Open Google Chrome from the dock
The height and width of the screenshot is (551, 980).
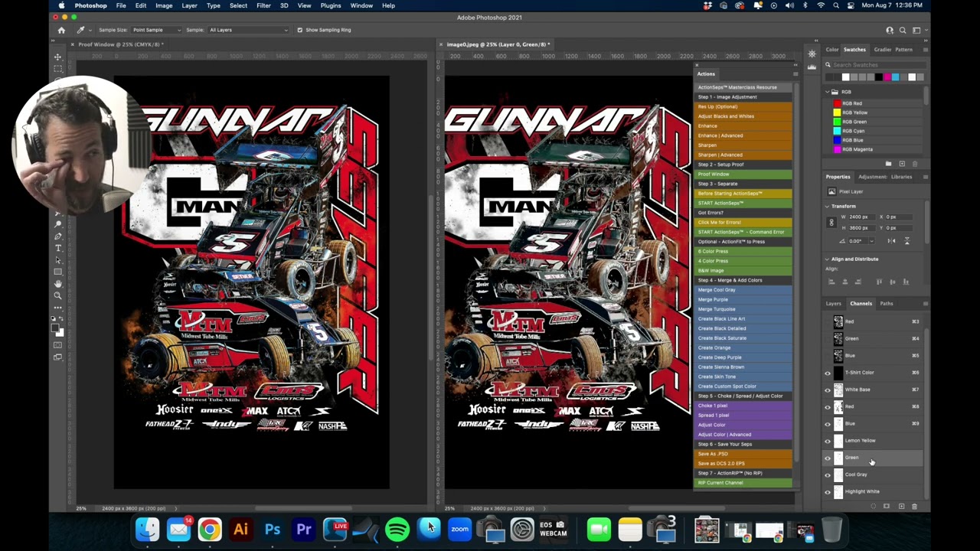click(x=209, y=529)
